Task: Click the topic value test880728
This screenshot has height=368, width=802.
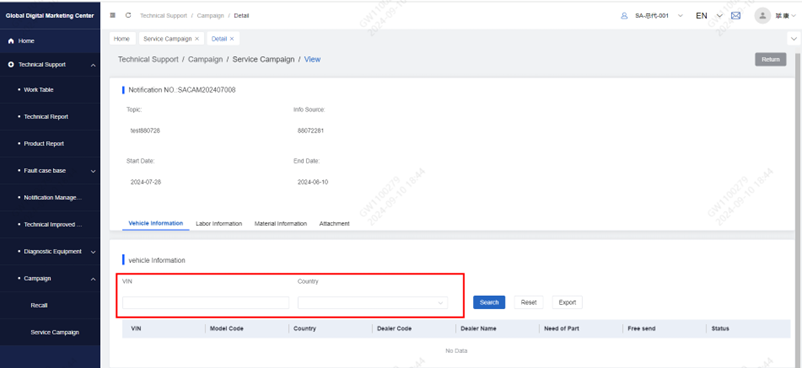Action: point(145,131)
